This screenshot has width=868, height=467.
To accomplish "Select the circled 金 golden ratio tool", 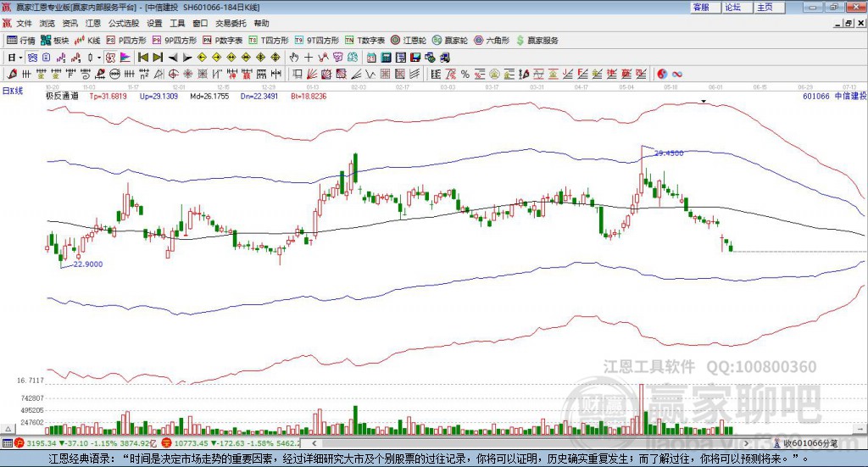I will pos(494,74).
